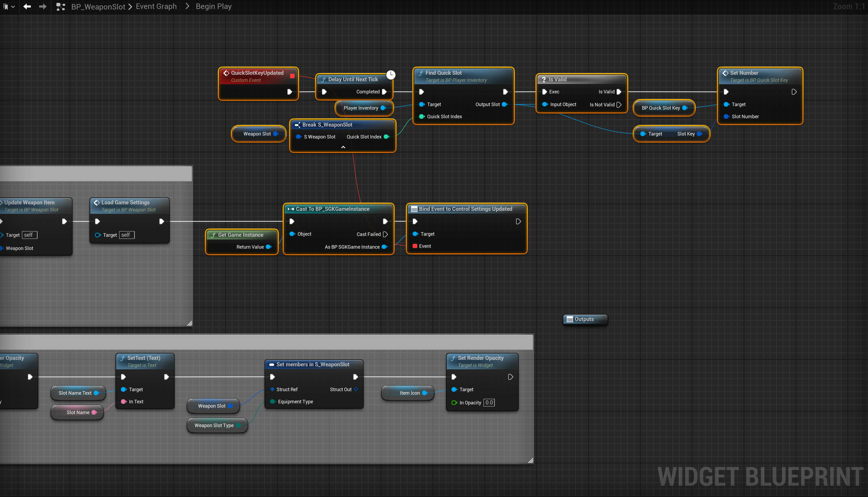The width and height of the screenshot is (868, 497).
Task: Click the red Event pin on Bind Event node
Action: [415, 246]
